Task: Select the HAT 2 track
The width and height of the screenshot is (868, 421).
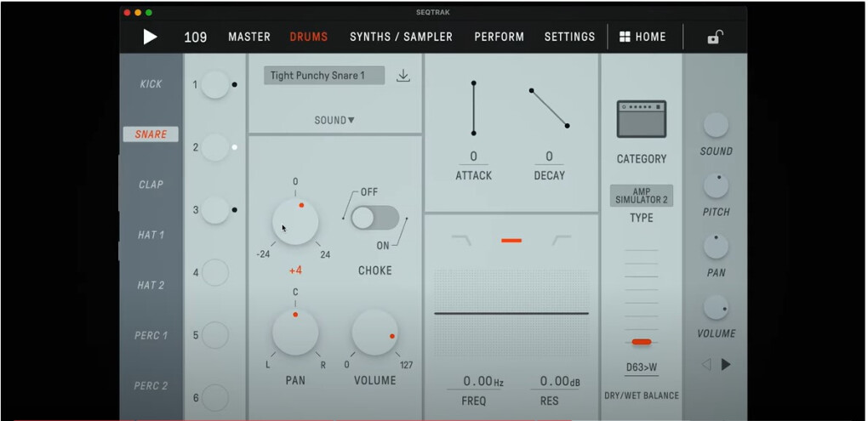Action: [x=151, y=286]
